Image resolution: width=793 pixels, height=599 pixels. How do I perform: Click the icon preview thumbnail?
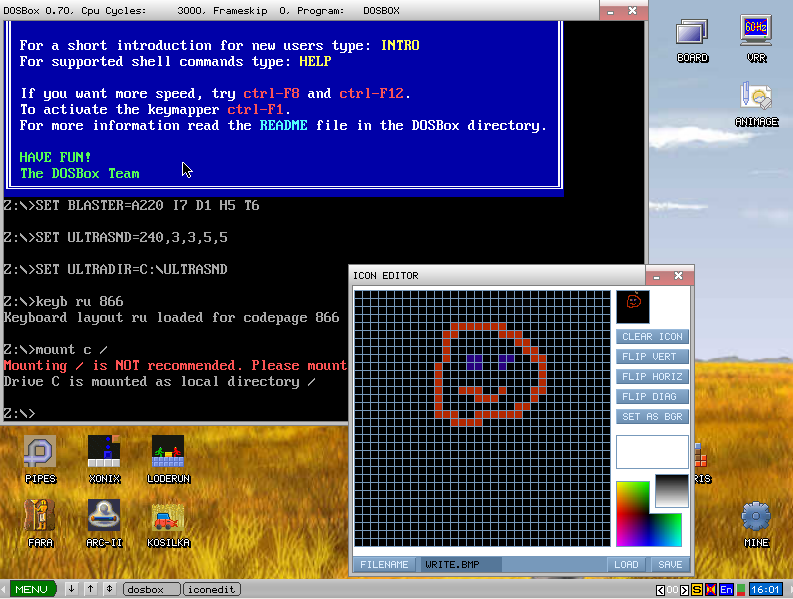633,307
